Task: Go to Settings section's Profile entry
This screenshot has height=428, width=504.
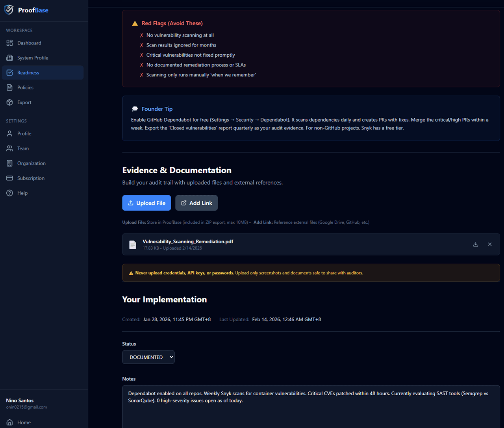Action: click(x=24, y=133)
